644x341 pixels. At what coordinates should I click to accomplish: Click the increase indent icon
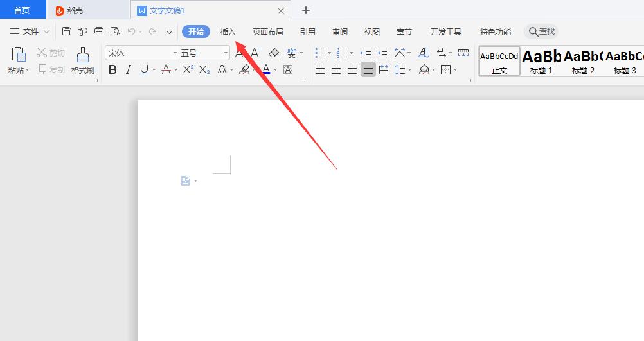(x=382, y=53)
